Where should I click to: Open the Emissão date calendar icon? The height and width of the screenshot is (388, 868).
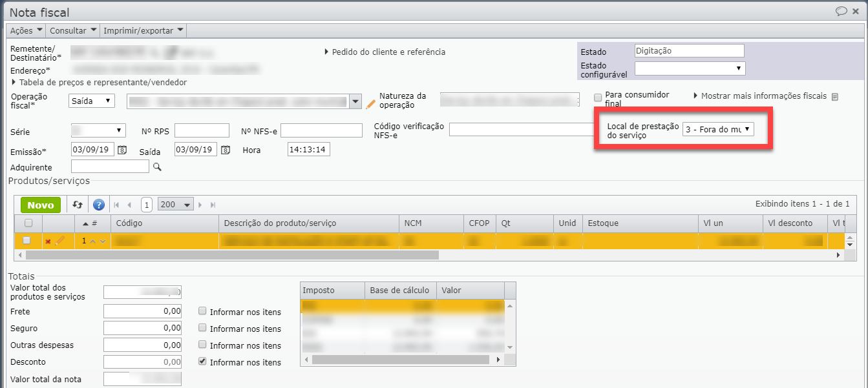coord(122,150)
